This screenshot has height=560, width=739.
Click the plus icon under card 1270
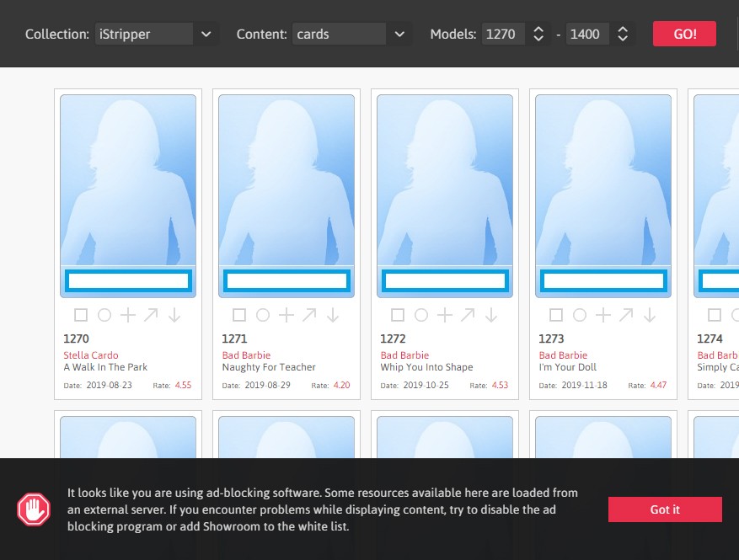click(x=128, y=315)
